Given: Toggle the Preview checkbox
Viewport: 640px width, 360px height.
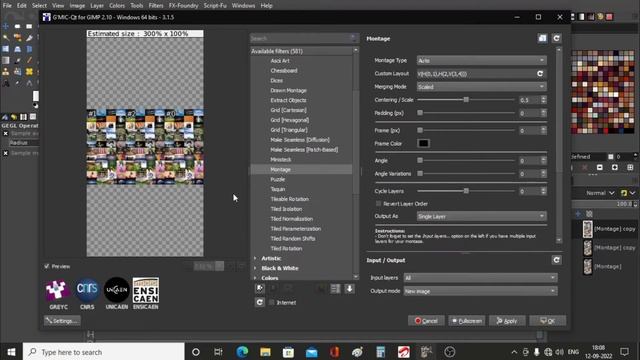Looking at the screenshot, I should [x=47, y=266].
